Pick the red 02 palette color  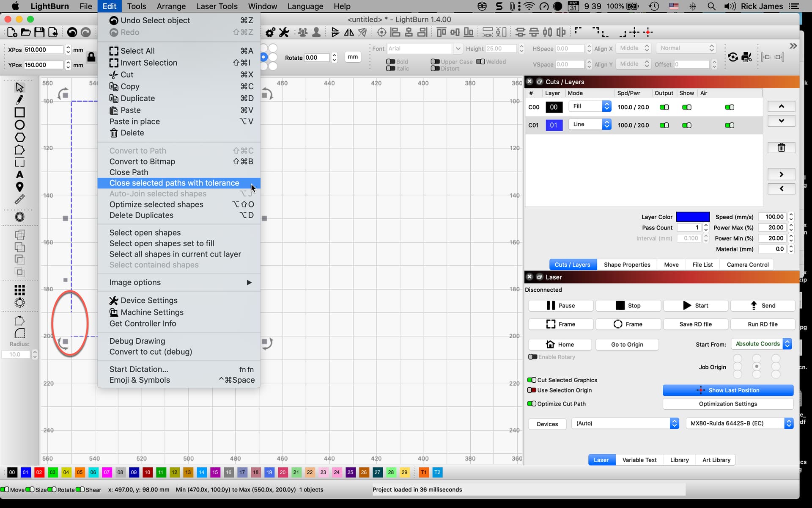click(x=39, y=472)
